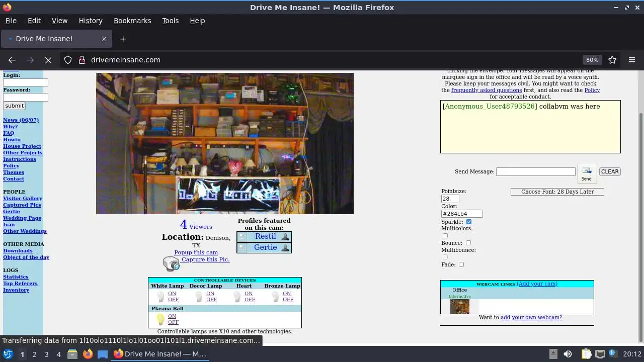Screen dimensions: 644x362
Task: Click the Office webcam thumbnail
Action: tap(459, 307)
